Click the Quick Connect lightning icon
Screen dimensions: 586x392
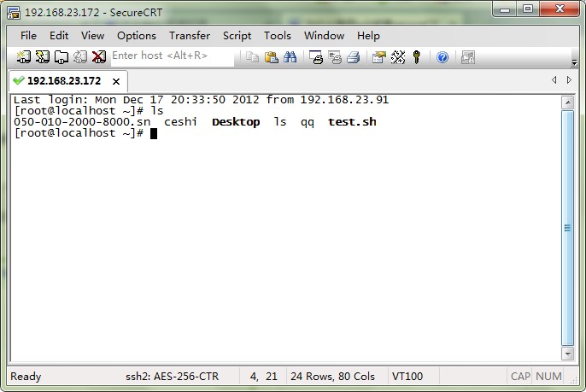pyautogui.click(x=42, y=57)
